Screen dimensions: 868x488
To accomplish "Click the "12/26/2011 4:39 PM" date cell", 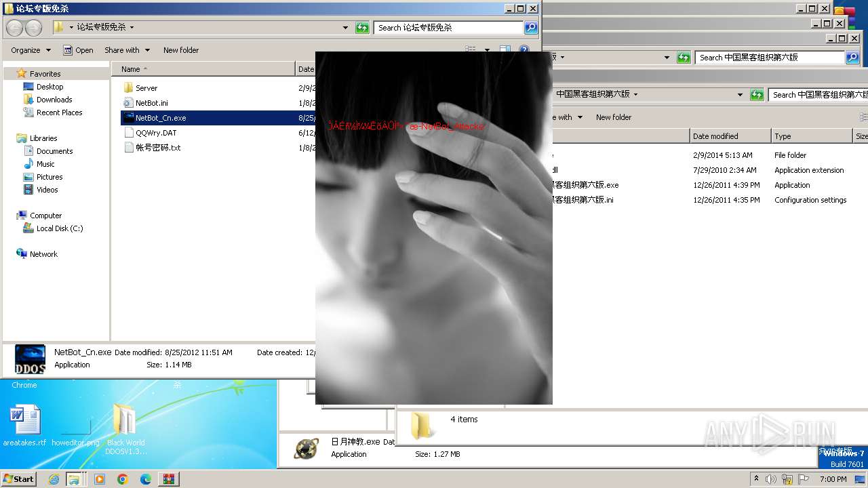I will 726,185.
